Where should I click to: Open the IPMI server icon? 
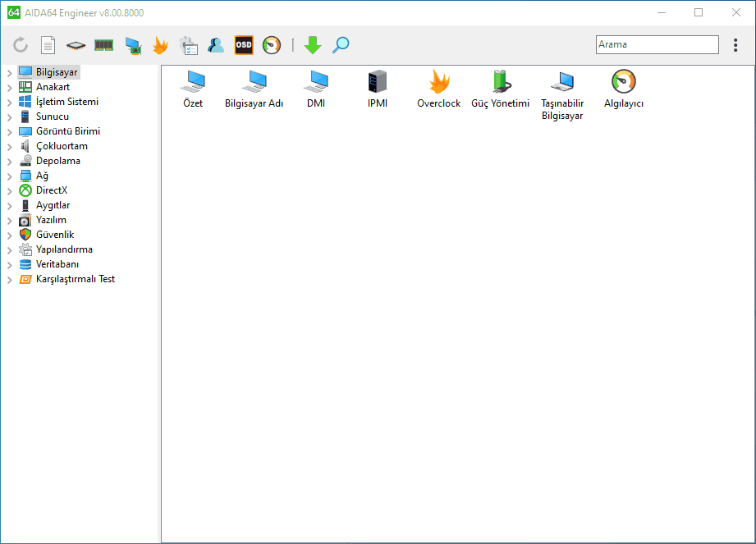coord(378,82)
